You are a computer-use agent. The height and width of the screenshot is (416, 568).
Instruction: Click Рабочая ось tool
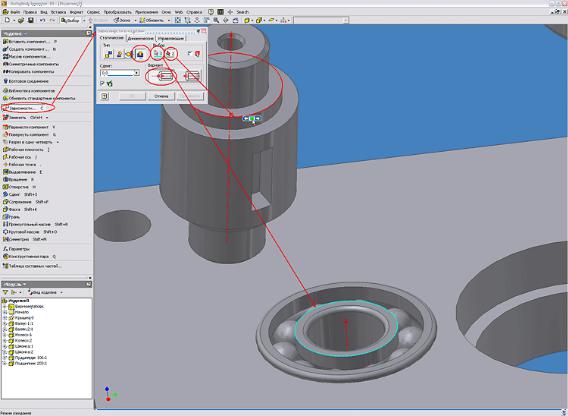point(20,157)
